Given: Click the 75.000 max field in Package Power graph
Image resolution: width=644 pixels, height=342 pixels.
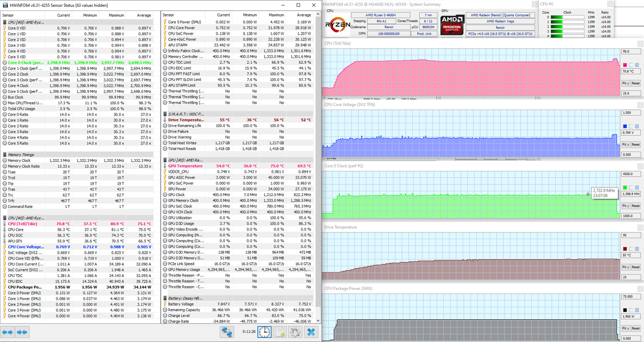Looking at the screenshot, I should coord(631,296).
